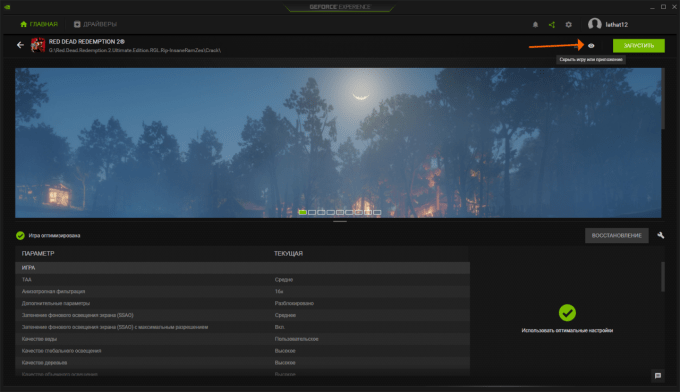Screen dimensions: 681x392
Task: Select the Качество деревьев row
Action: pos(242,362)
